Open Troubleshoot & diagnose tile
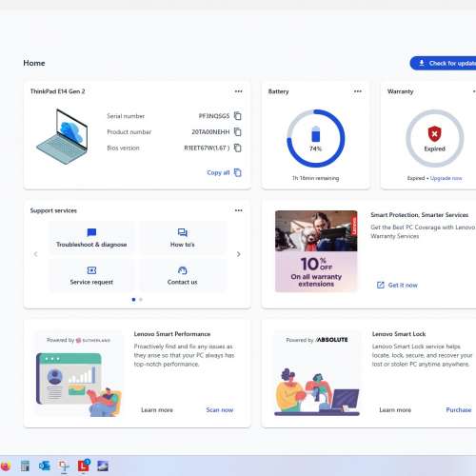476x476 pixels. coord(91,238)
